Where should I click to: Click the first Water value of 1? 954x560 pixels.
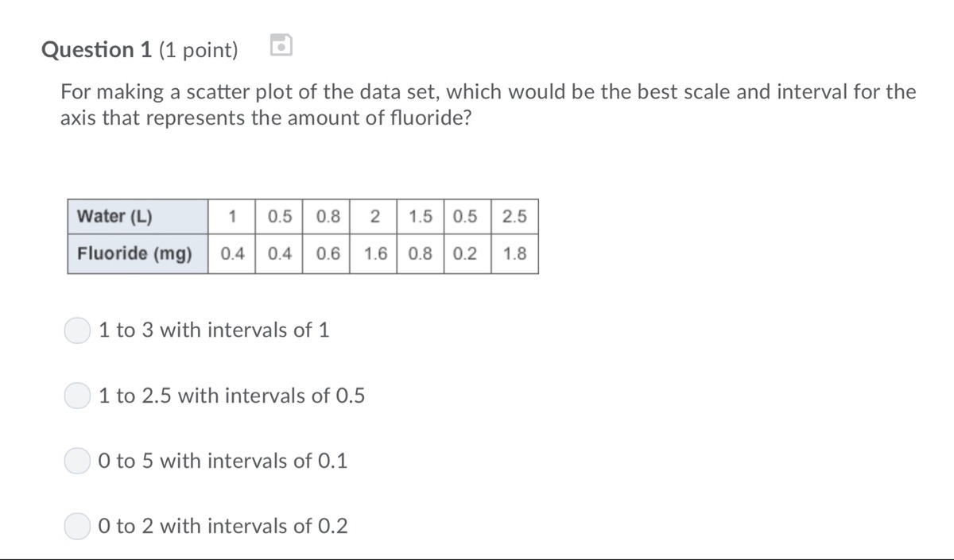coord(232,216)
